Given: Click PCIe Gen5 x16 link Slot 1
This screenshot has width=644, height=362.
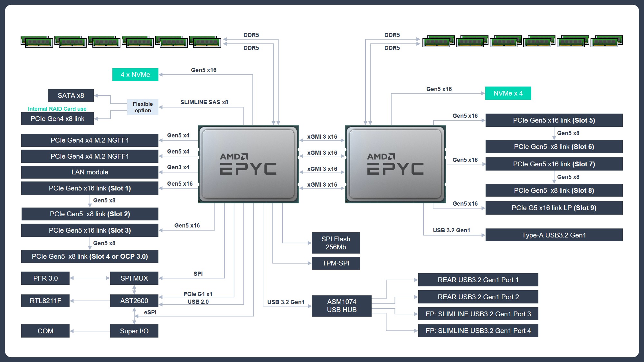Looking at the screenshot, I should tap(90, 188).
